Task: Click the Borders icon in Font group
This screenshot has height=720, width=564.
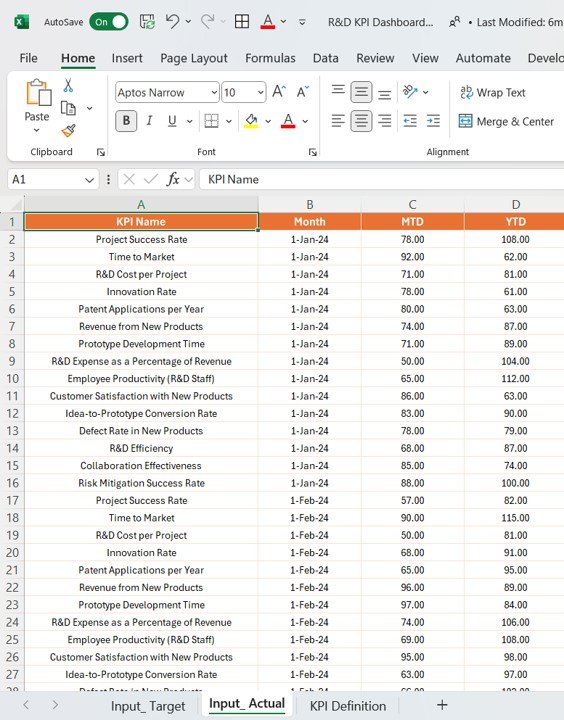Action: click(x=211, y=121)
